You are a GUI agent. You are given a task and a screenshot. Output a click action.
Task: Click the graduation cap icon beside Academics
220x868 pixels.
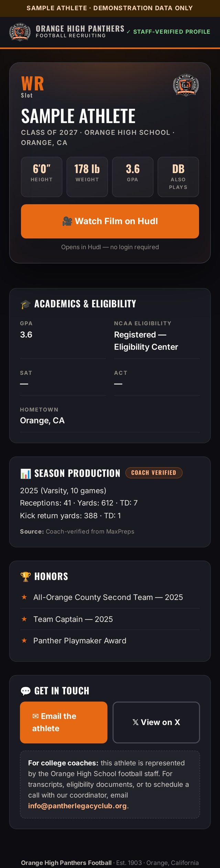[25, 304]
